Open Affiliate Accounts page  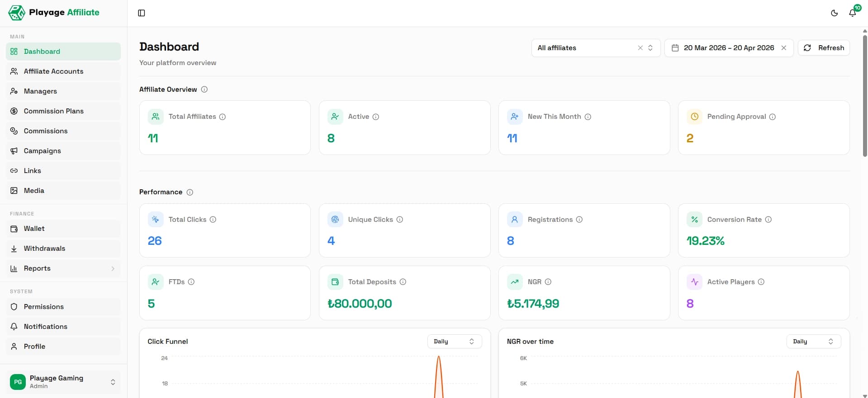pyautogui.click(x=63, y=71)
